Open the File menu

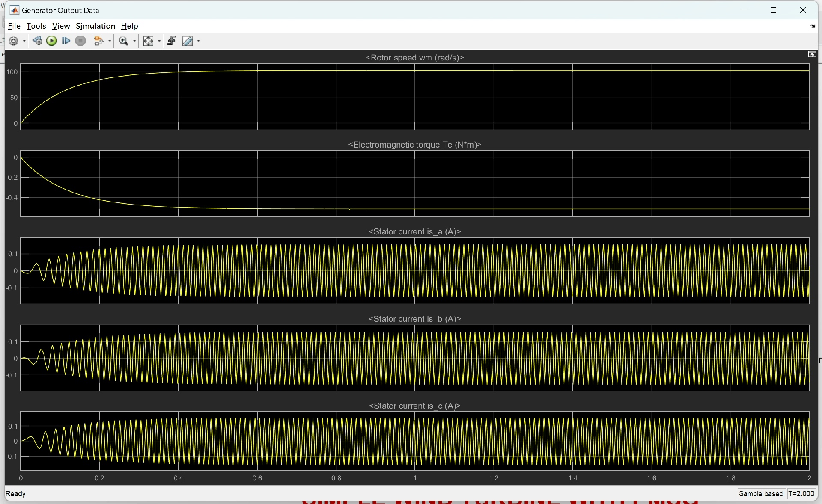click(14, 26)
